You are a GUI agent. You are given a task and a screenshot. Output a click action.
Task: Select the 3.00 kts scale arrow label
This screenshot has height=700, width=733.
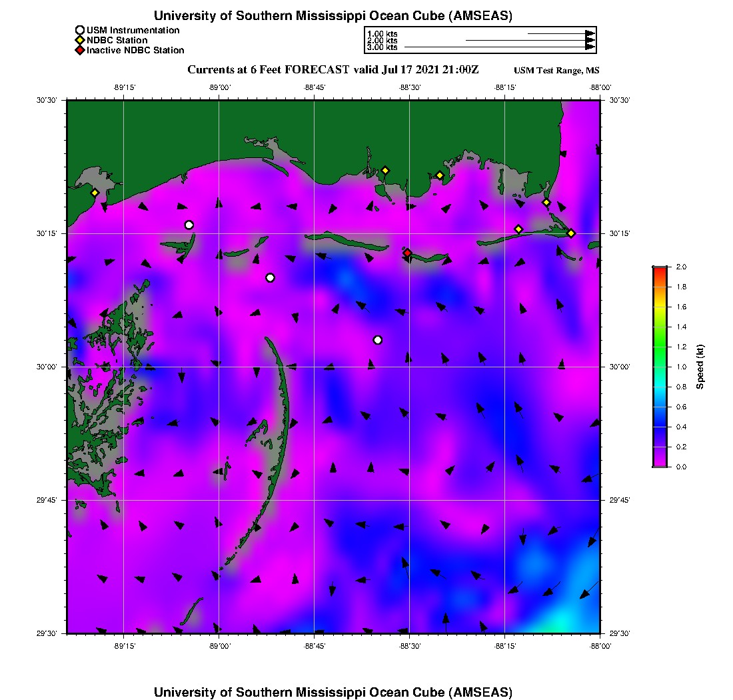pyautogui.click(x=382, y=47)
